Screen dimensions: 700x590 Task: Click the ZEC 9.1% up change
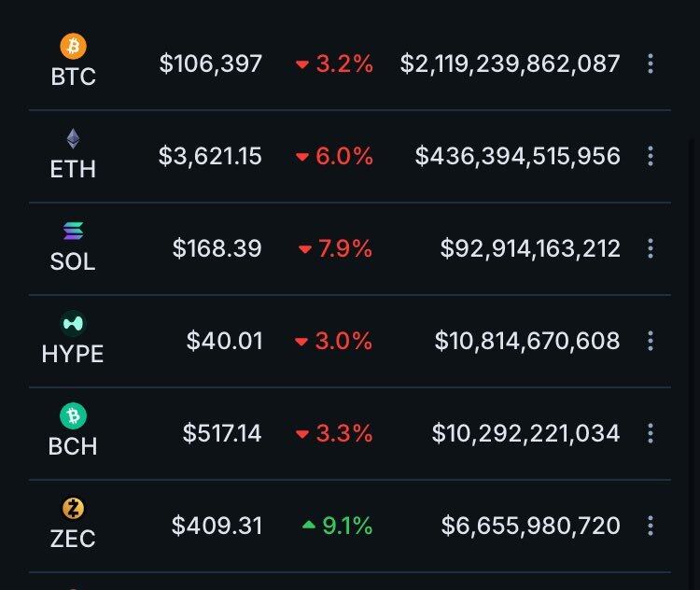tap(337, 527)
